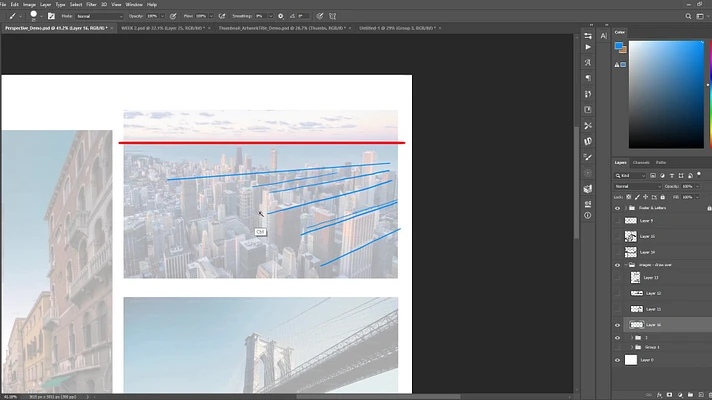Hide Layer 16 eye icon
712x400 pixels.
pos(617,325)
